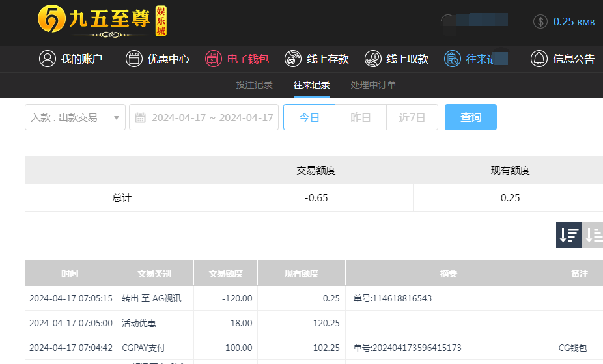Open the 线上存款 deposit icon
Image resolution: width=603 pixels, height=364 pixels.
click(292, 59)
